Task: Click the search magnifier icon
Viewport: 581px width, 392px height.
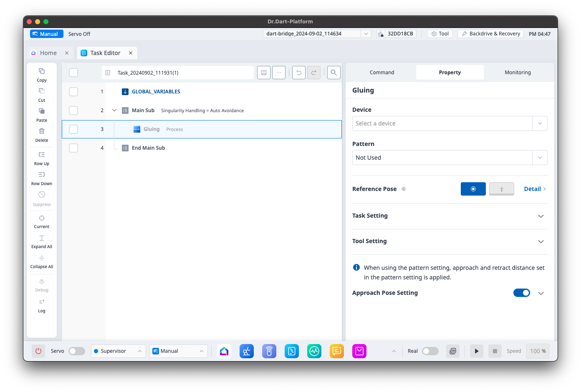Action: point(333,73)
